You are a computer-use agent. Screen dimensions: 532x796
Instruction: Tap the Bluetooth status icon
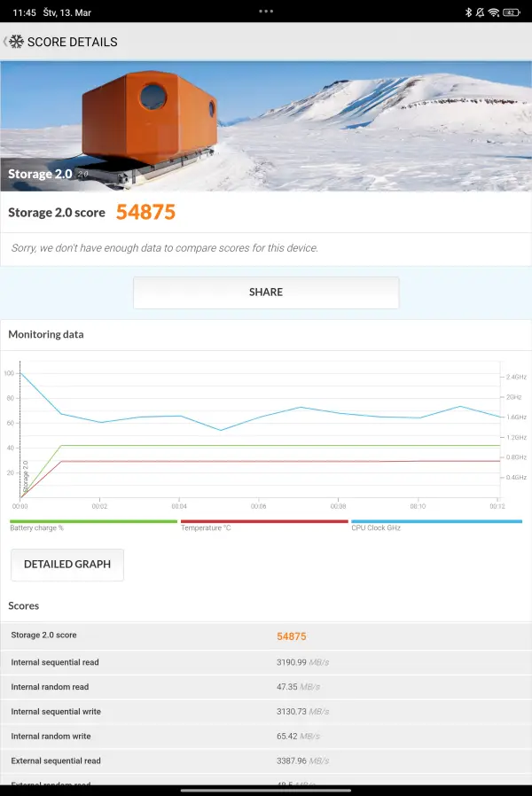pos(468,12)
